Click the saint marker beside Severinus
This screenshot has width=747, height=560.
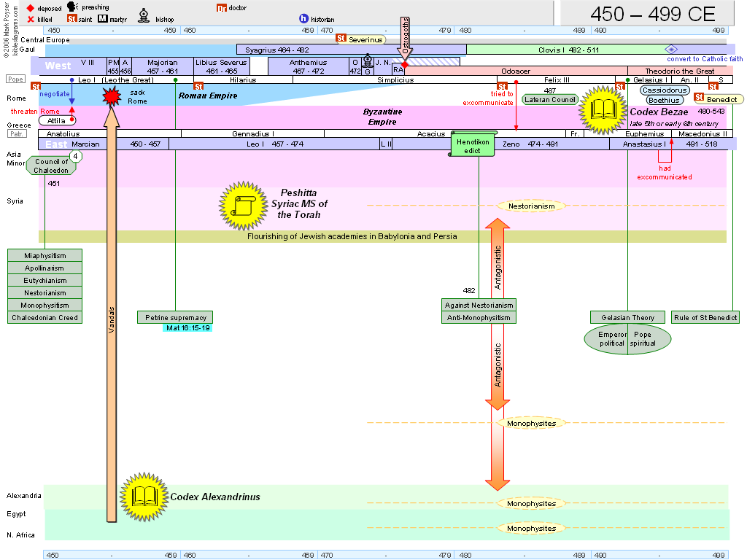(x=341, y=39)
